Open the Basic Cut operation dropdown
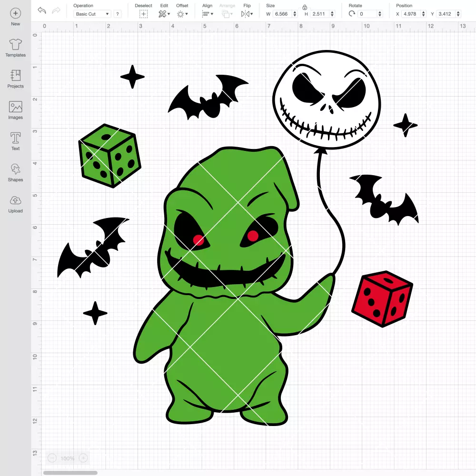This screenshot has width=476, height=476. click(x=92, y=14)
